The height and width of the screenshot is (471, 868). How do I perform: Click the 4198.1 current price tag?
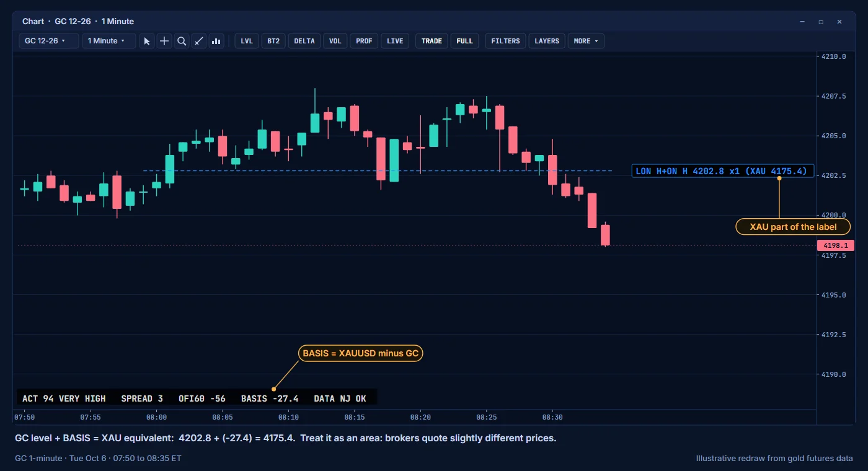click(836, 245)
